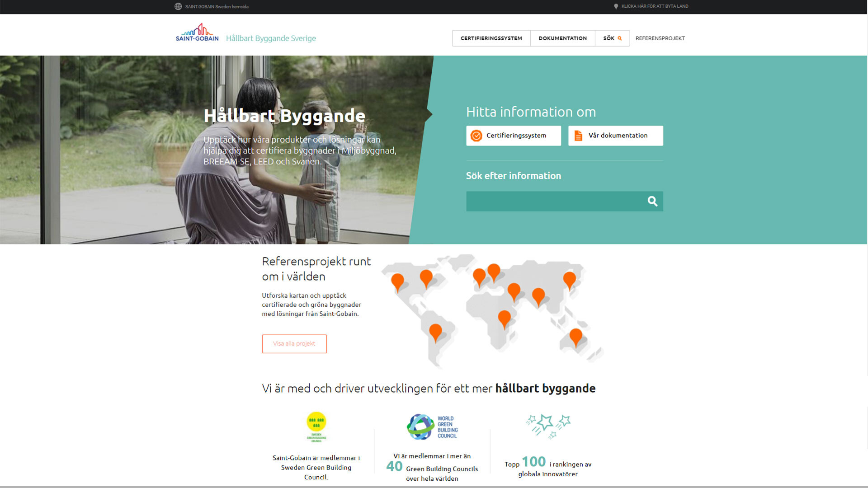Screen dimensions: 868x488
Task: Select the map pin over Alaska
Action: point(397,282)
